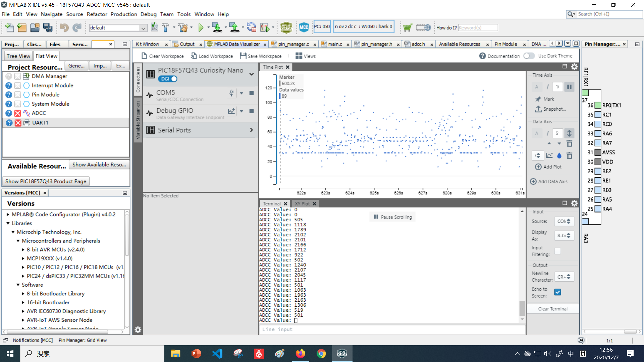Screen dimensions: 644x362
Task: Pick the plot color blue droplet
Action: 559,156
